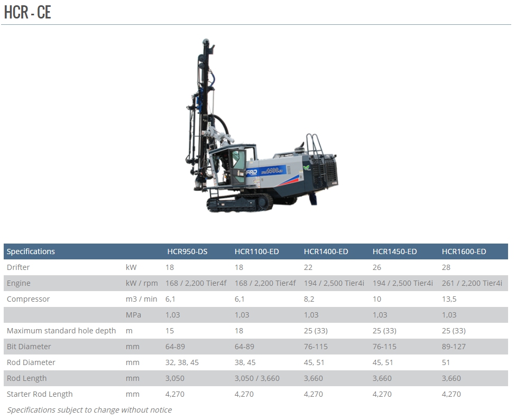Screen dimensions: 516x420
Task: Click MPa value 1,03 for HCR950-DS
Action: pyautogui.click(x=172, y=315)
